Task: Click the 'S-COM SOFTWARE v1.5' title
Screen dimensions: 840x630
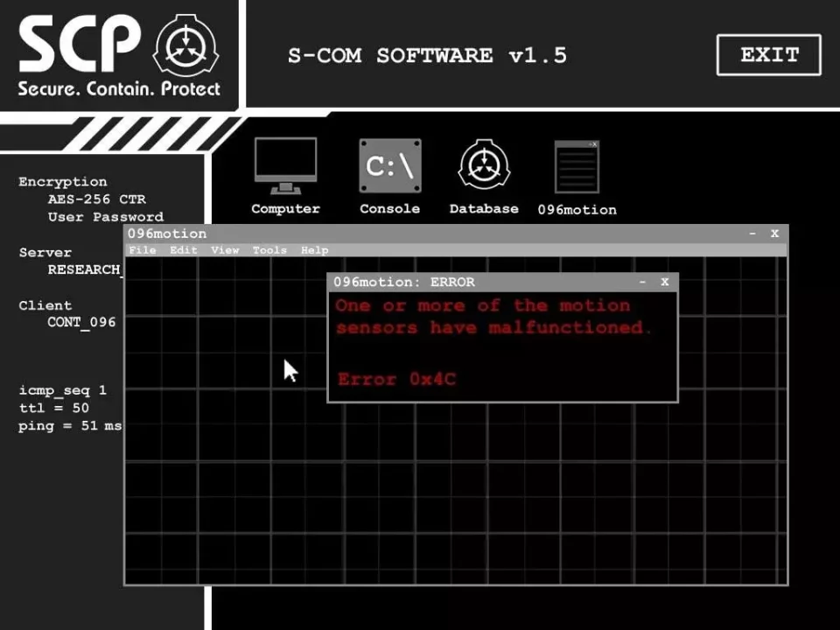Action: (427, 56)
